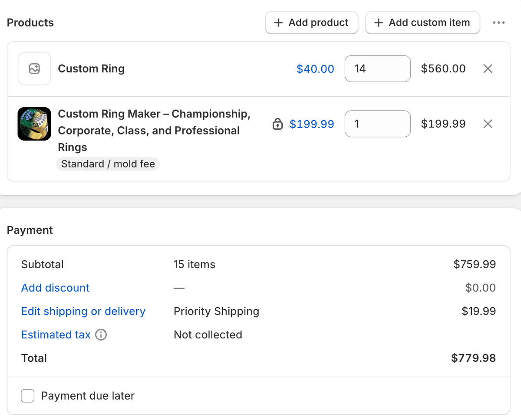The height and width of the screenshot is (420, 521).
Task: Click the Add product button
Action: tap(312, 23)
